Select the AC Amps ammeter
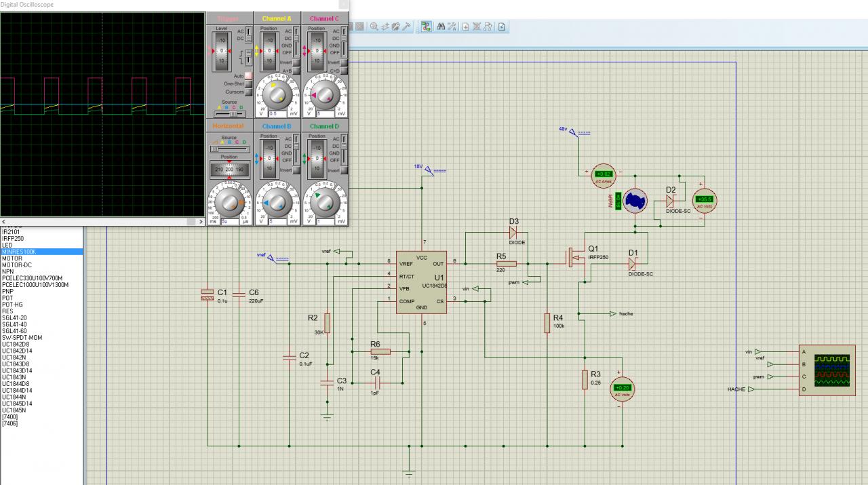Screen dimensions: 868x485 (602, 175)
